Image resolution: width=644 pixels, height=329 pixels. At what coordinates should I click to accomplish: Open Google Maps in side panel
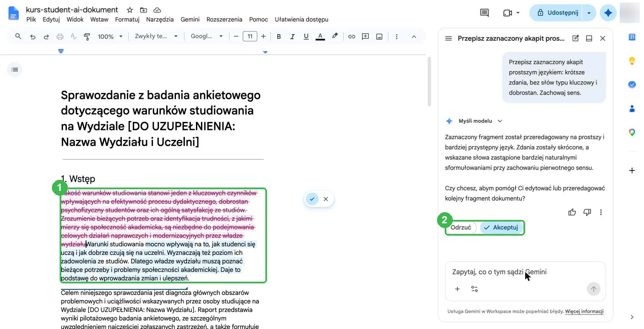632,133
